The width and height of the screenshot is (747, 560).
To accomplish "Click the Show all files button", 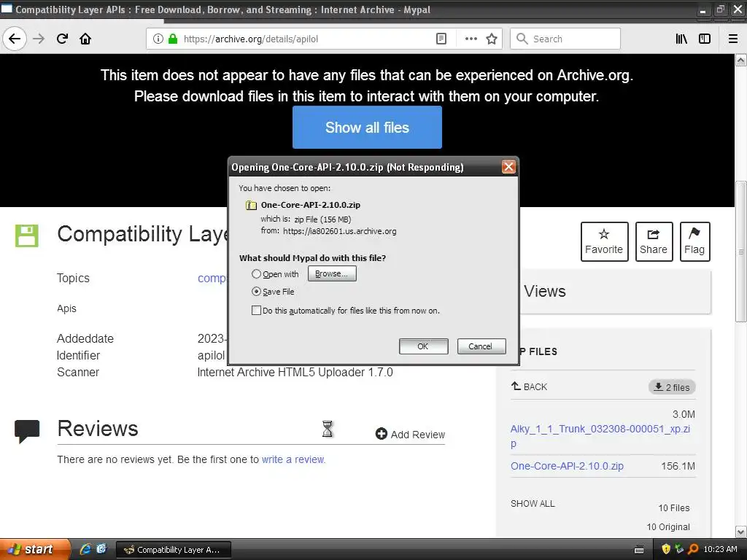I will [x=368, y=127].
